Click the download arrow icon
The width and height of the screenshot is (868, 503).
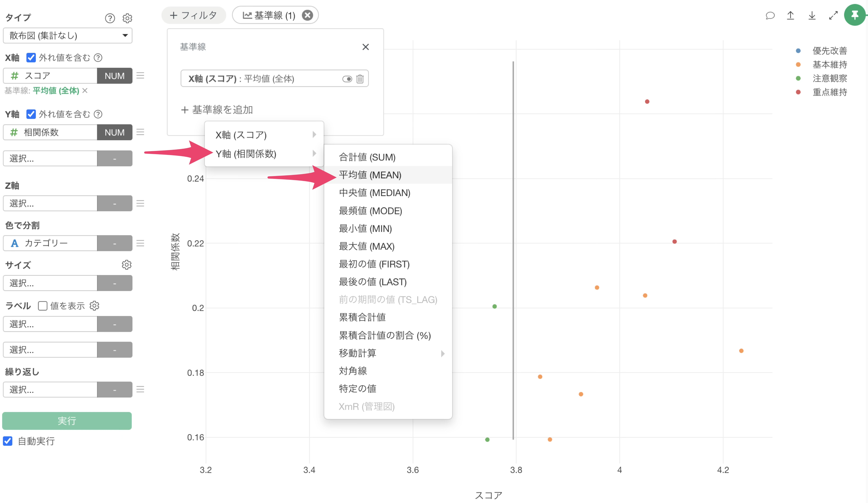coord(812,16)
